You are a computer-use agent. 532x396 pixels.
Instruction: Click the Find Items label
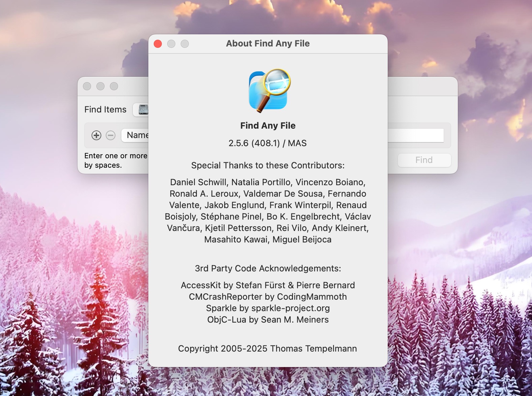pyautogui.click(x=106, y=109)
